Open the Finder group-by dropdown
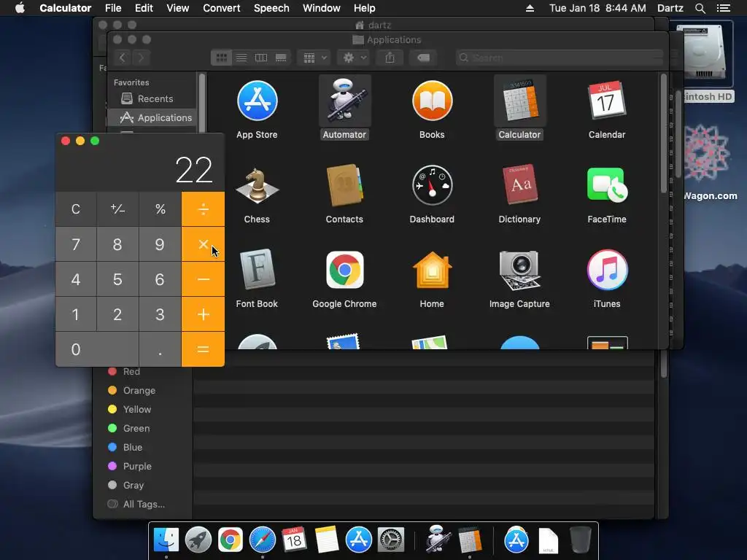This screenshot has height=560, width=747. coord(314,58)
